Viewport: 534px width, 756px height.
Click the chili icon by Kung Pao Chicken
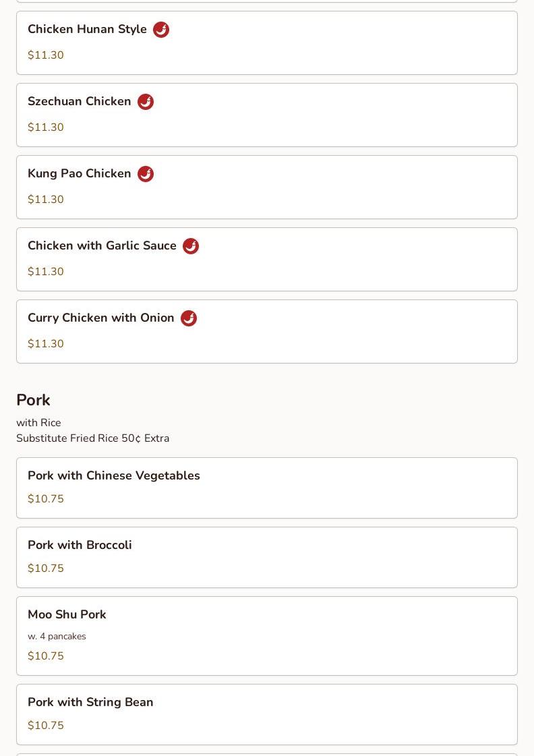click(x=146, y=174)
